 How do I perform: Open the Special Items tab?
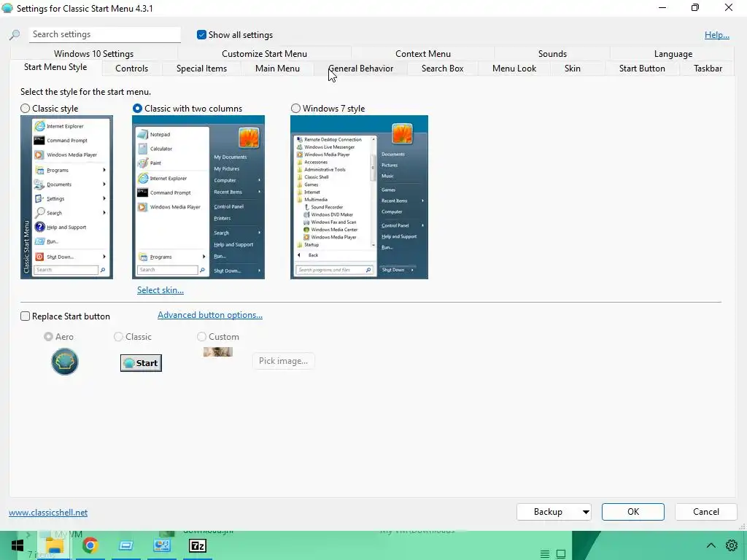click(x=201, y=69)
